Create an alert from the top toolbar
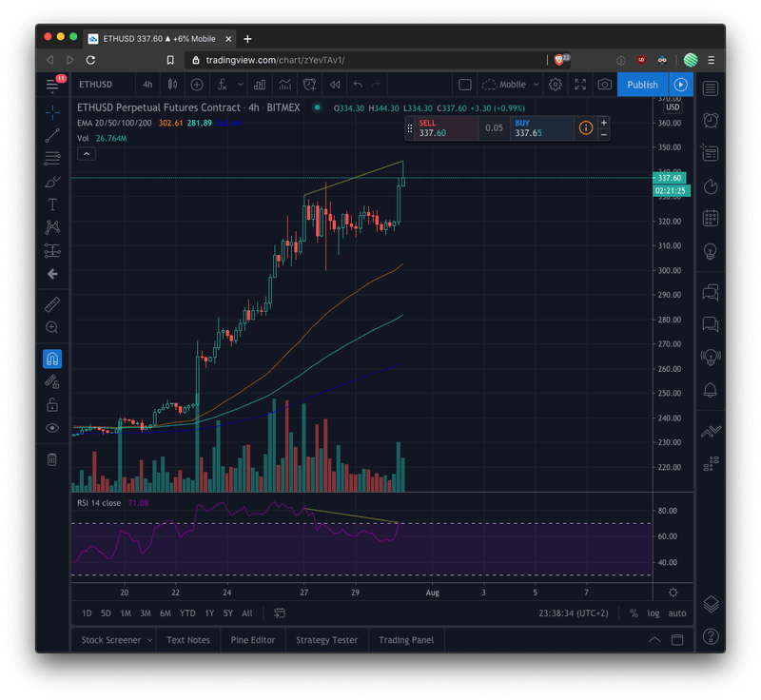 310,85
